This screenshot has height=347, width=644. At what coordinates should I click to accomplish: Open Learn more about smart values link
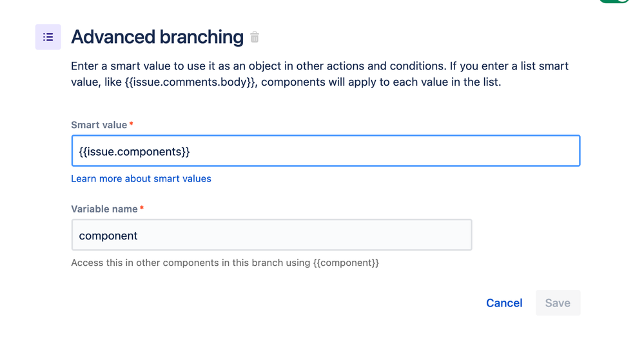click(x=141, y=179)
